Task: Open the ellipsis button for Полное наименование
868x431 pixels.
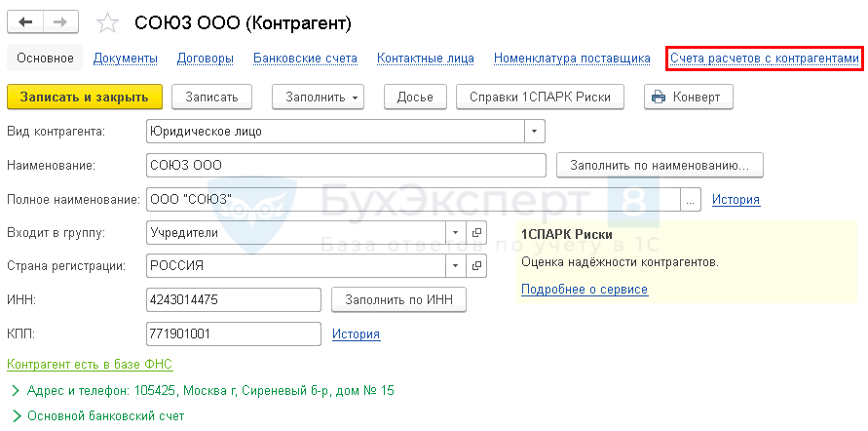Action: (690, 200)
